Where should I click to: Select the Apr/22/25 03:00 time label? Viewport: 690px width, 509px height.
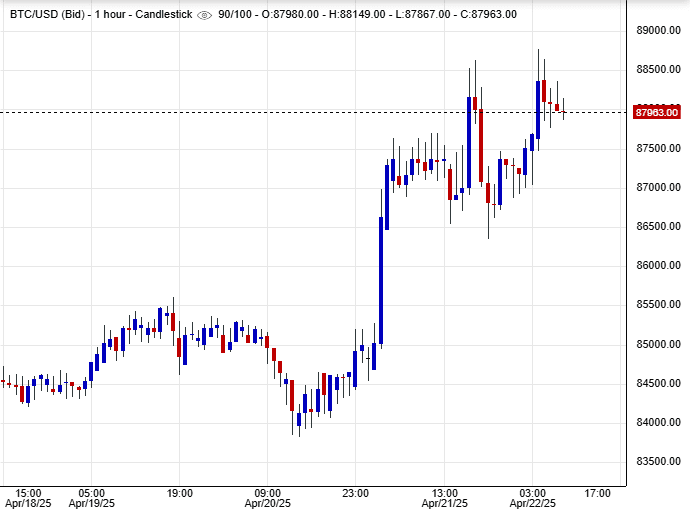tap(532, 498)
